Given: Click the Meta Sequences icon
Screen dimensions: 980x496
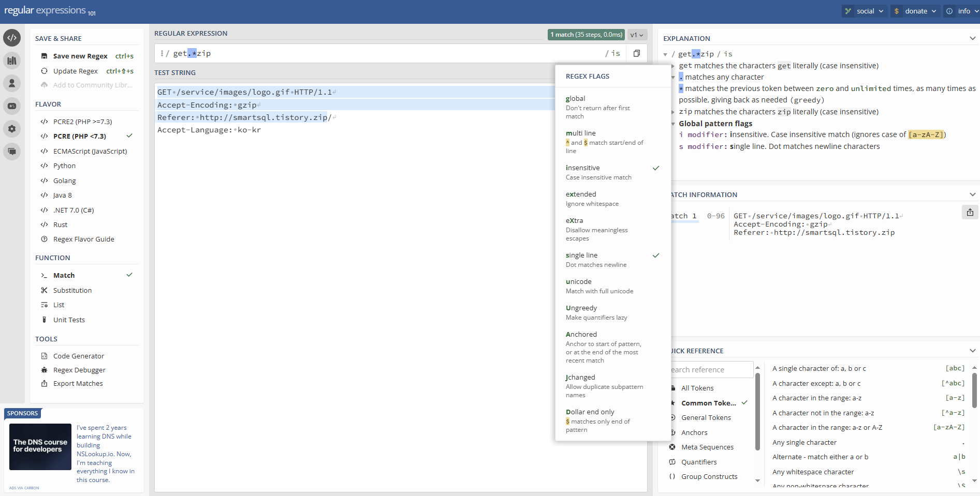Looking at the screenshot, I should click(672, 447).
